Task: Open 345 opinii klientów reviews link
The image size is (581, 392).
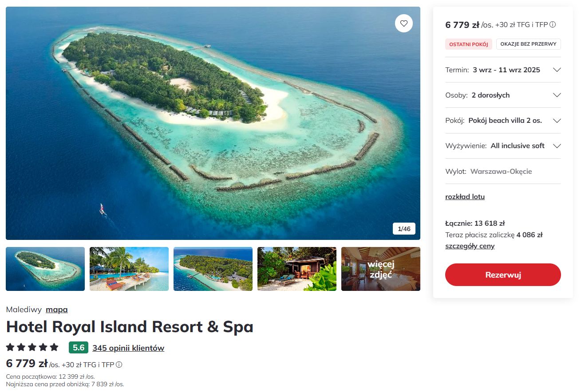Action: coord(128,348)
